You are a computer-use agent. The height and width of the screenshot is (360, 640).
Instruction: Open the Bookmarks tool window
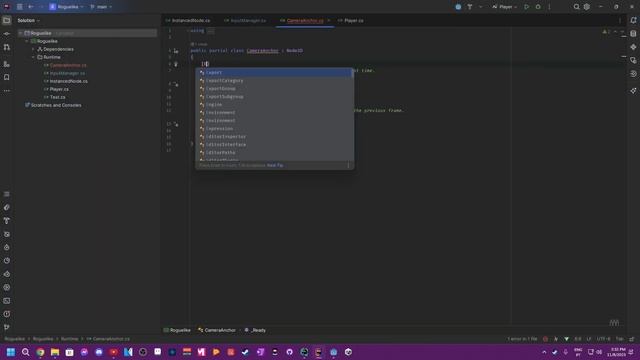(x=7, y=77)
